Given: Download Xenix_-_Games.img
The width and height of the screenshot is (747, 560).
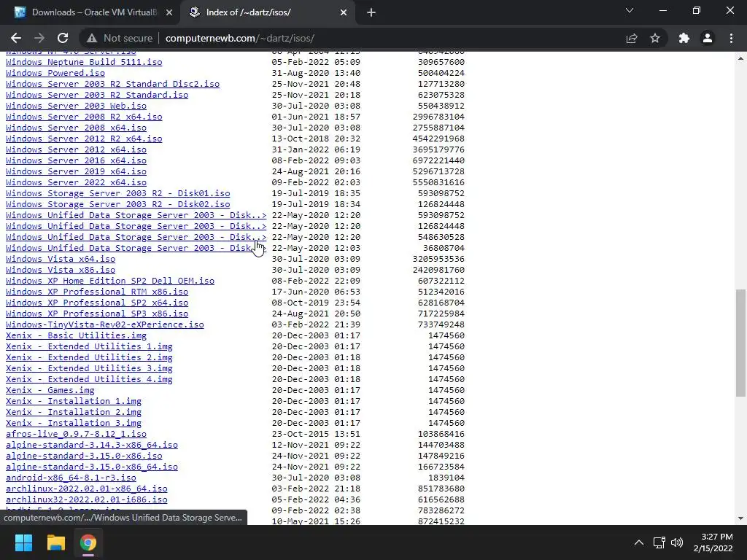Looking at the screenshot, I should (x=50, y=391).
